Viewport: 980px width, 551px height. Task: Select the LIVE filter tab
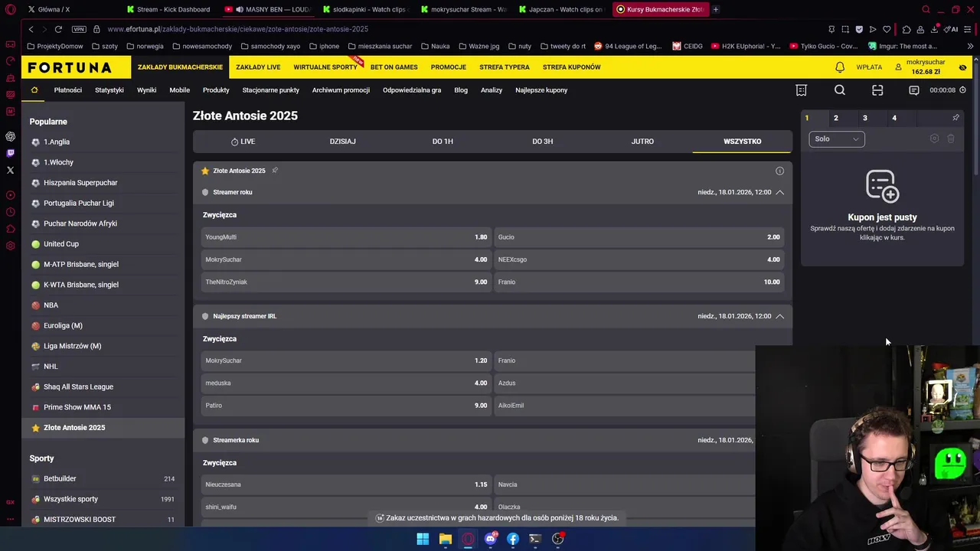[x=243, y=142]
